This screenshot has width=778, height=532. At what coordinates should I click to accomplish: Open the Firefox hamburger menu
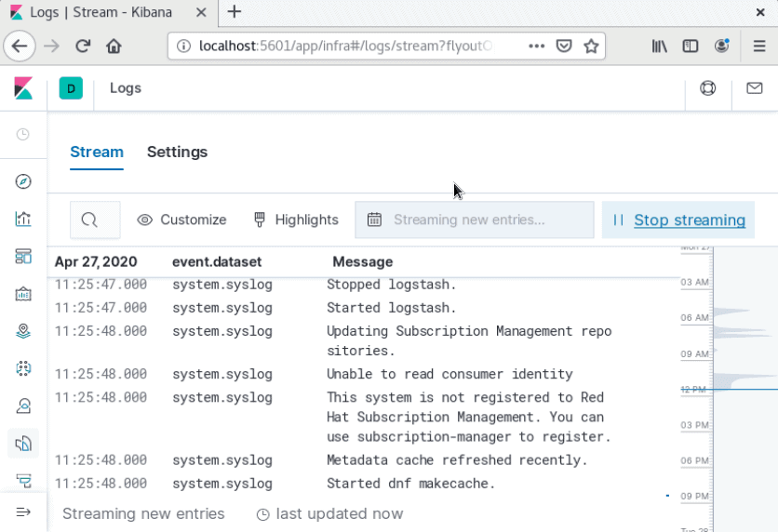coord(759,47)
